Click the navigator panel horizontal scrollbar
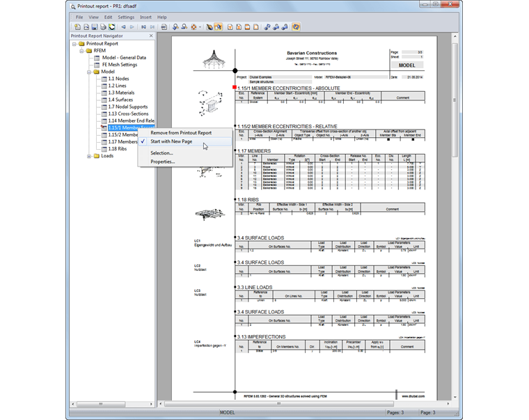 pyautogui.click(x=101, y=404)
